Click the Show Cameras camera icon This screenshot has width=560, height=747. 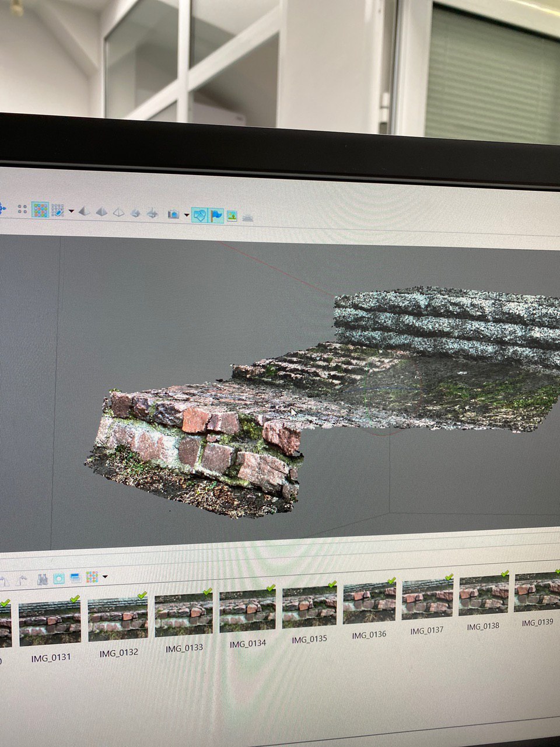[173, 214]
